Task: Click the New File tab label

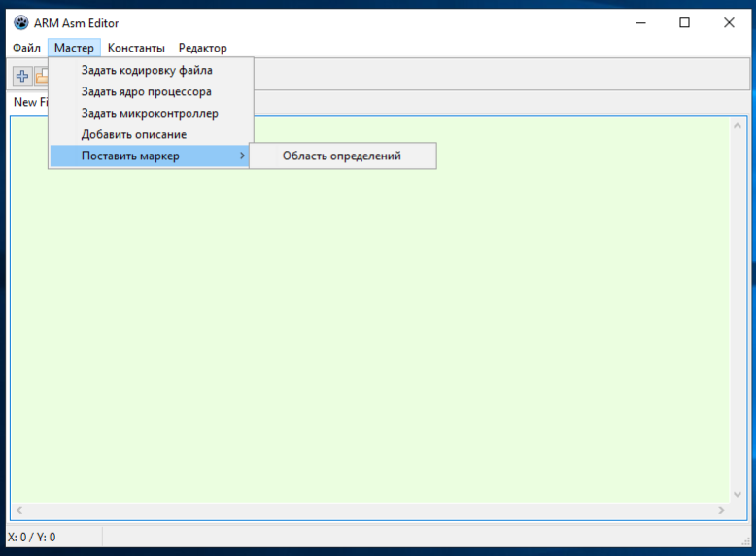Action: click(x=30, y=102)
